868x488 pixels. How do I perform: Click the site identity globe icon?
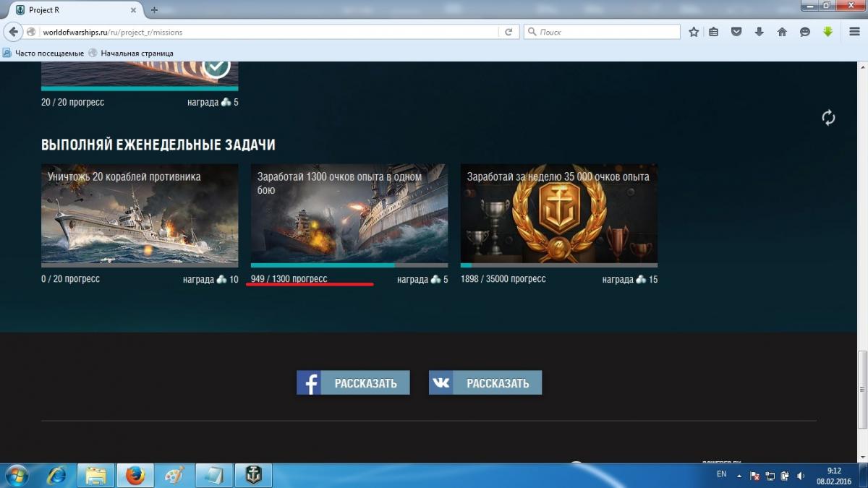coord(31,32)
